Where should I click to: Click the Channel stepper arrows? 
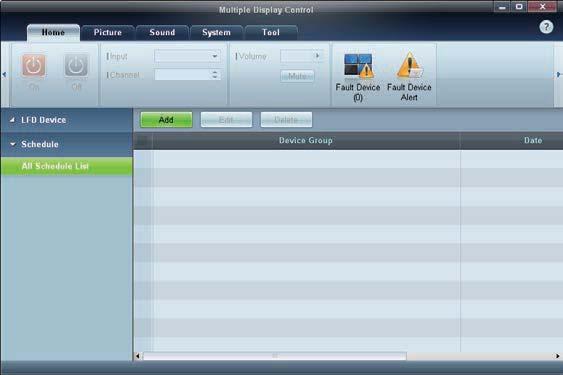pos(215,74)
